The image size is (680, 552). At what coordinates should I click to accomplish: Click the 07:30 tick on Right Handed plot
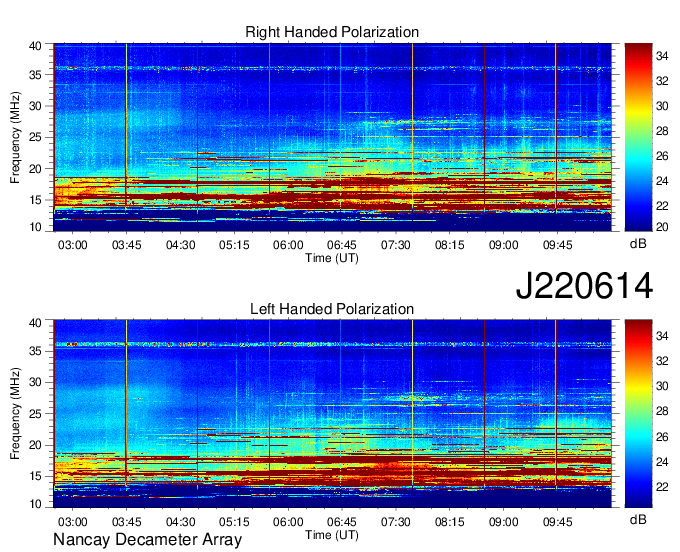[x=396, y=245]
